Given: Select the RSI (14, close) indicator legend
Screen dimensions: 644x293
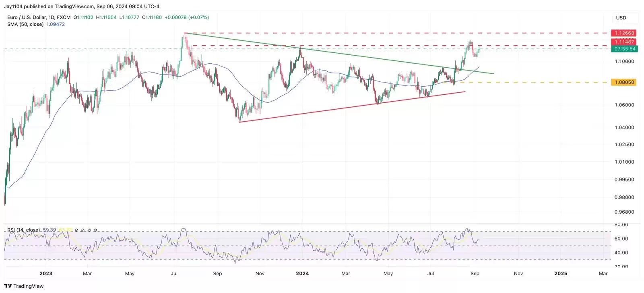Looking at the screenshot, I should click(x=24, y=230).
